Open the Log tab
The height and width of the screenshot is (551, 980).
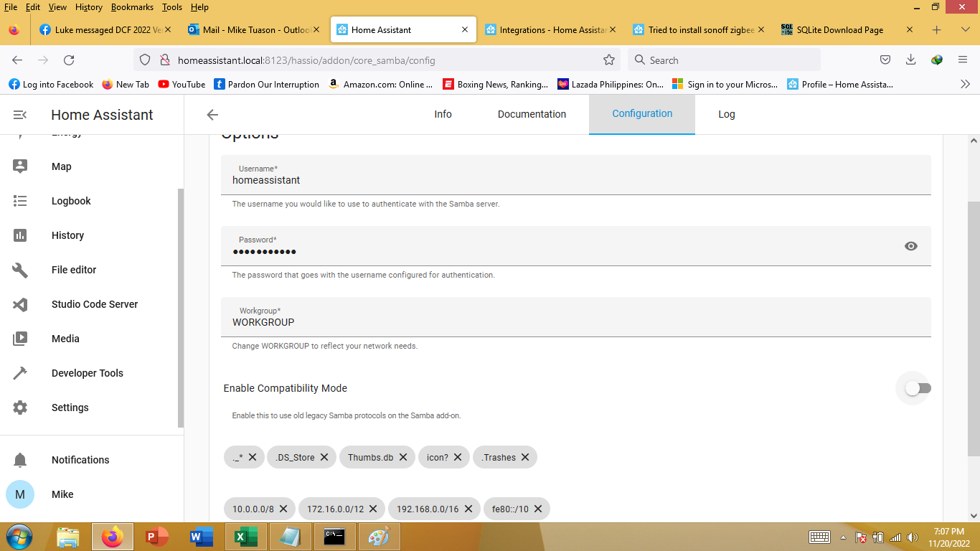727,114
